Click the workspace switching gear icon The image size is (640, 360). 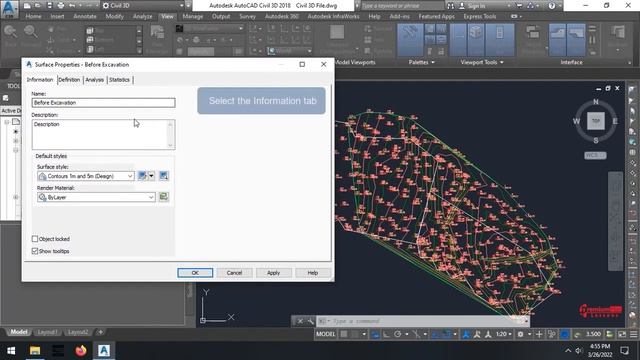point(520,334)
